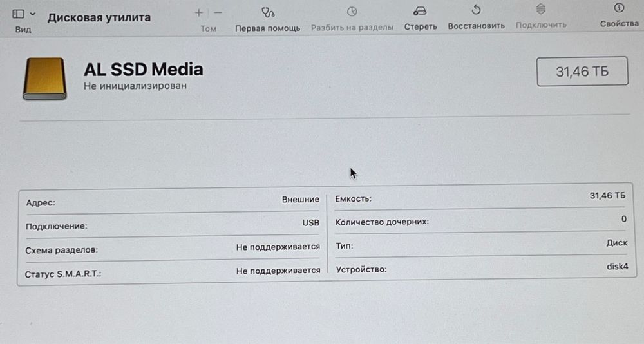Click the 'Подключить' toolbar label
Viewport: 644px width, 344px height.
(541, 25)
